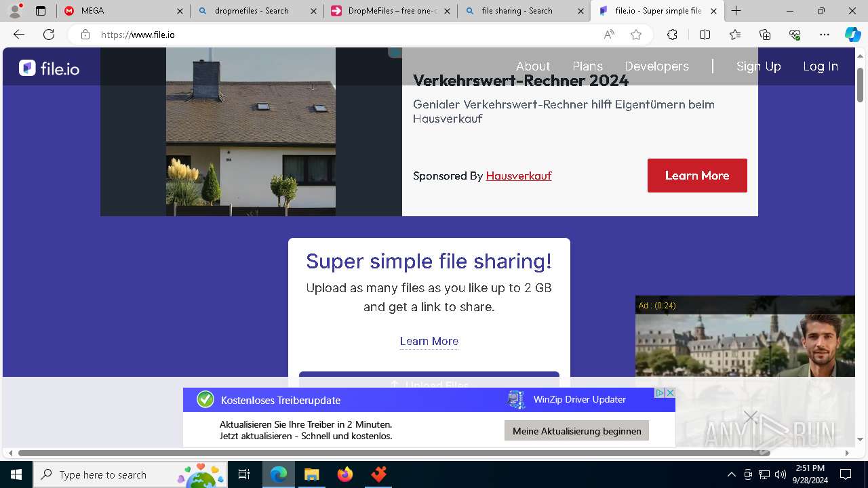Click the horizontal page scrollbar
This screenshot has width=868, height=488.
(x=393, y=453)
